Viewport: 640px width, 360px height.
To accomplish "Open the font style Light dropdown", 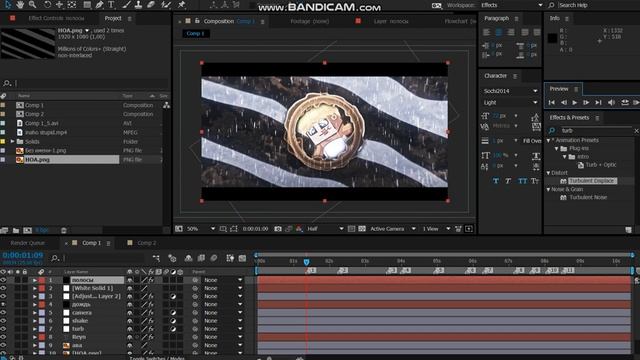I will pos(510,102).
